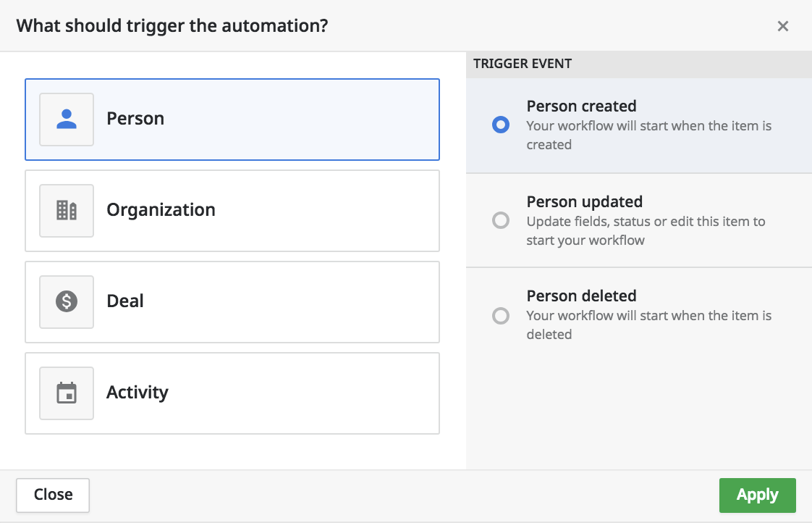812x523 pixels.
Task: Select the Person label text
Action: pos(135,119)
